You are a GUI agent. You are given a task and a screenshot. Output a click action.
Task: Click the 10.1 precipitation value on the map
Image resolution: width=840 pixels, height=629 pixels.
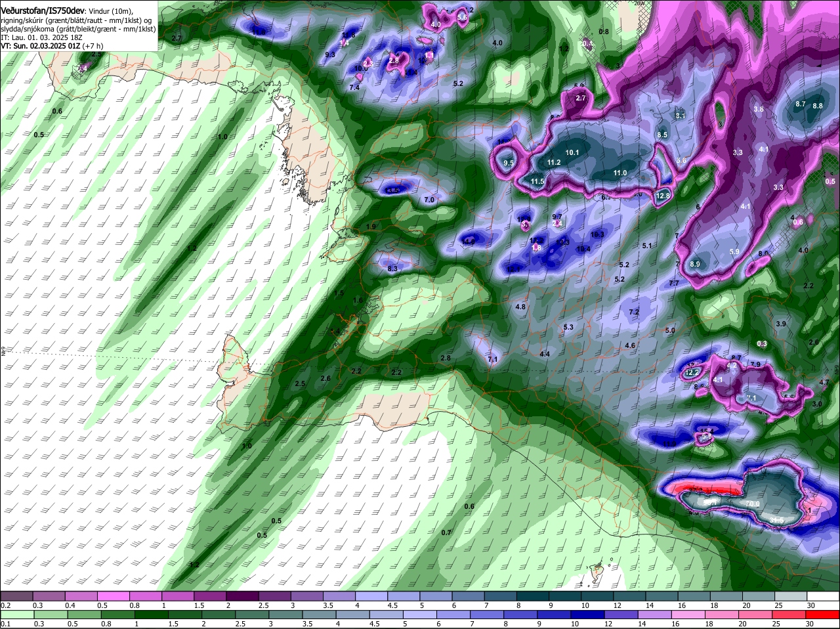pos(572,152)
